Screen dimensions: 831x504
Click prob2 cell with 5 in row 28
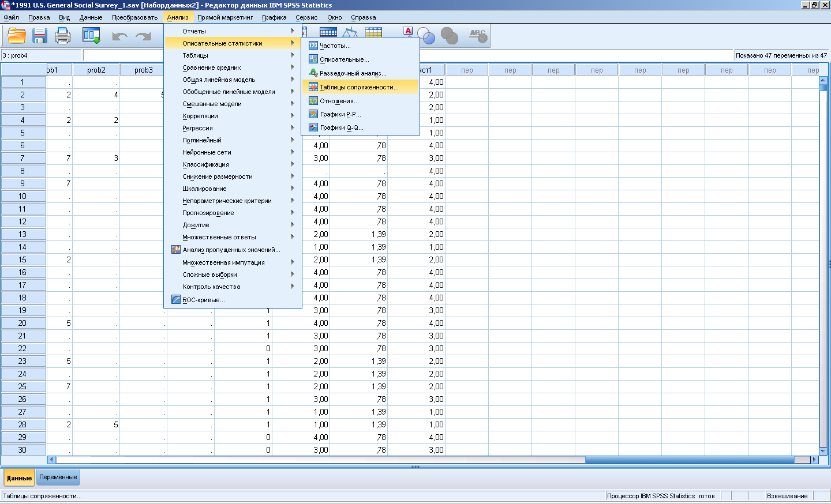[x=96, y=424]
